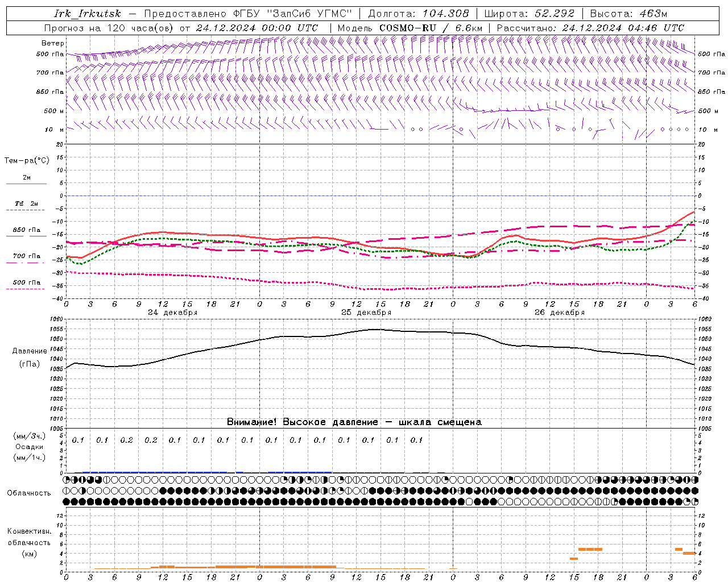728x582 pixels.
Task: Select the Облачность cloud cover label
Action: (x=28, y=493)
